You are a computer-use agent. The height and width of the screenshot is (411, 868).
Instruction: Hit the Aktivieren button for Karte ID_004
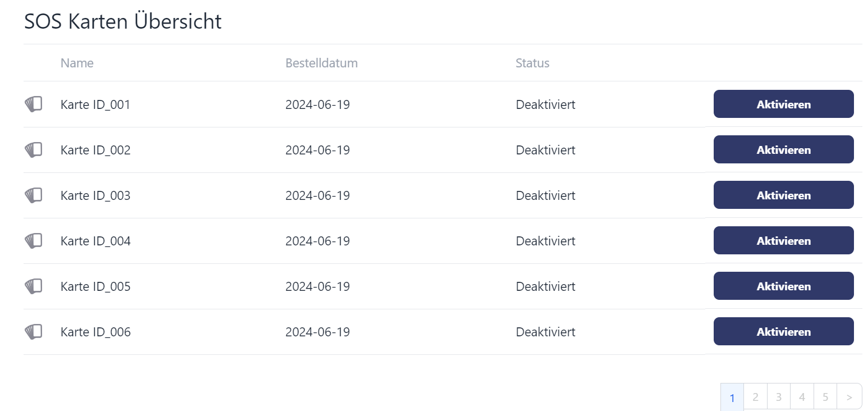click(783, 241)
